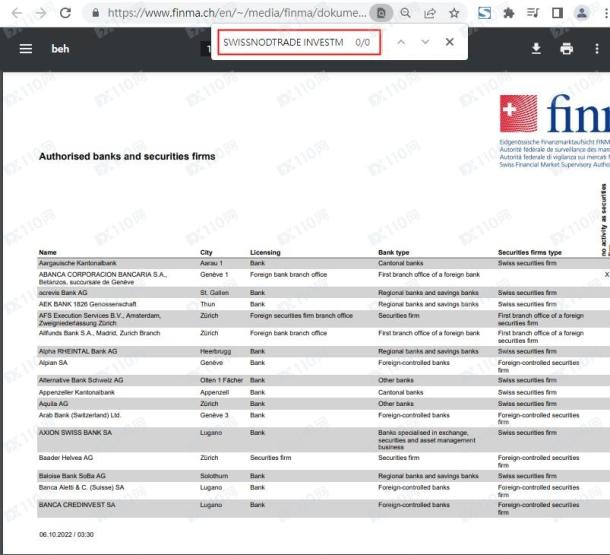Select the finma.ch URL in address bar
Screen dimensions: 610x555
[237, 13]
